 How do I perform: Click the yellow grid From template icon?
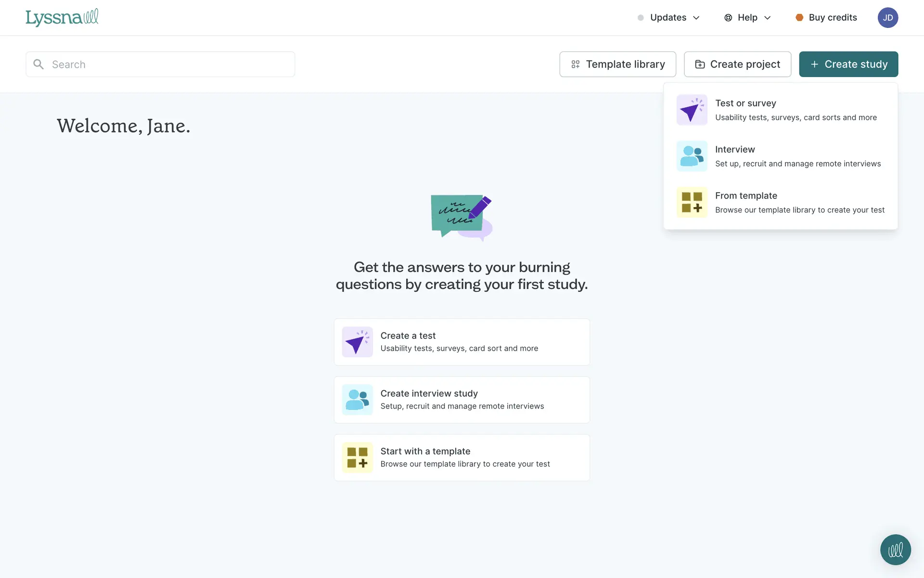pyautogui.click(x=692, y=202)
